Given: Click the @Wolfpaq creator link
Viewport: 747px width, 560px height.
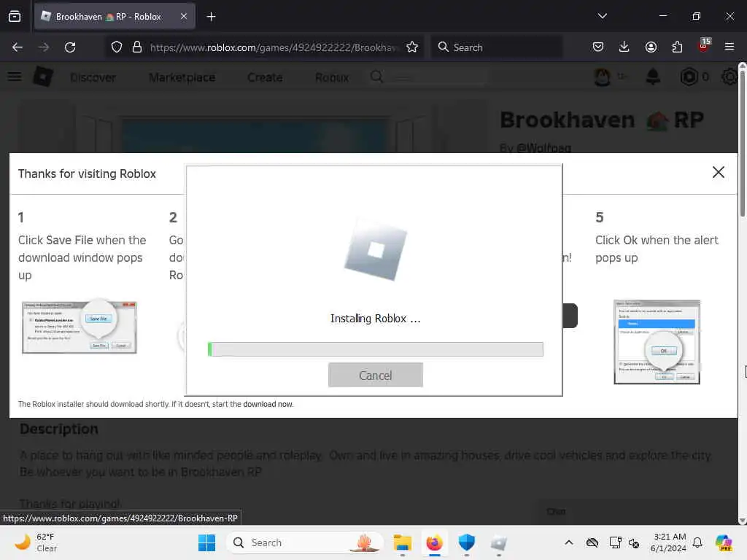Looking at the screenshot, I should [x=544, y=147].
